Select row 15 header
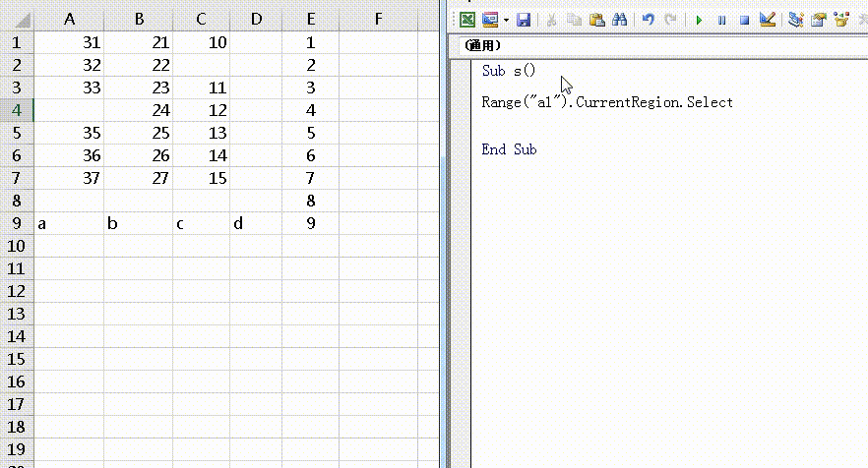Image resolution: width=868 pixels, height=468 pixels. pos(17,359)
